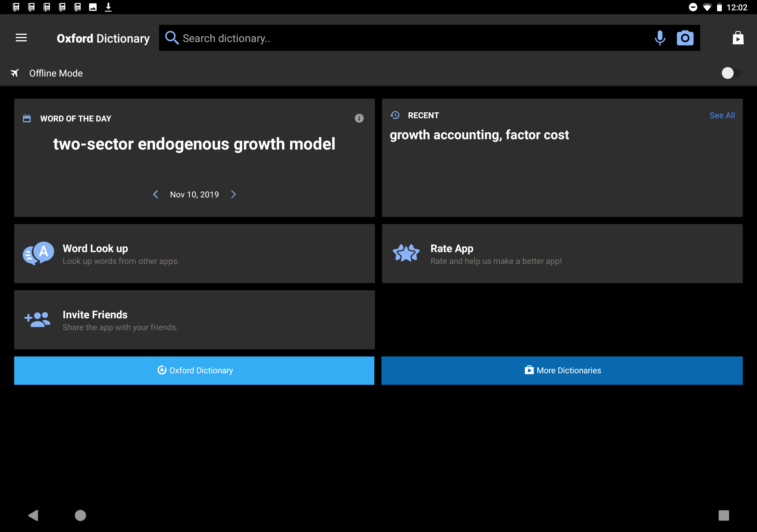Open See All recent searches

(x=722, y=115)
